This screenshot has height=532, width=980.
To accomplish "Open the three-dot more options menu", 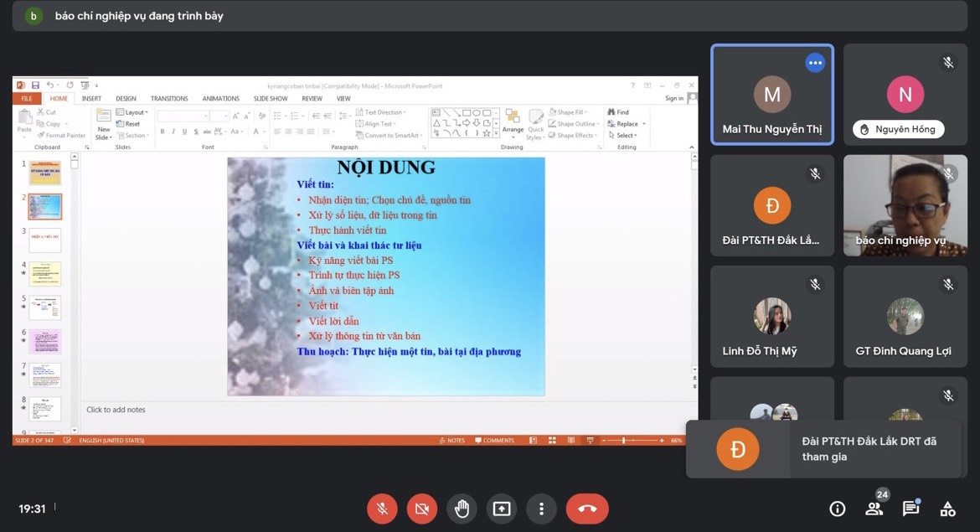I will 542,509.
